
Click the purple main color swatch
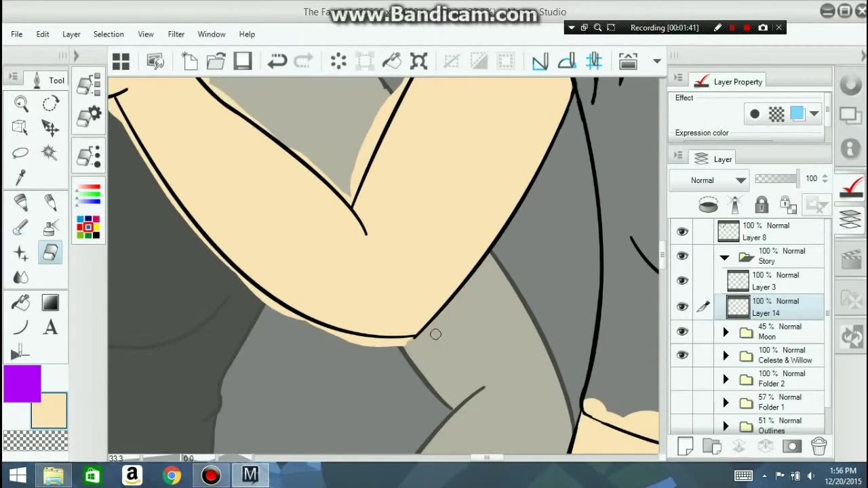pos(22,384)
